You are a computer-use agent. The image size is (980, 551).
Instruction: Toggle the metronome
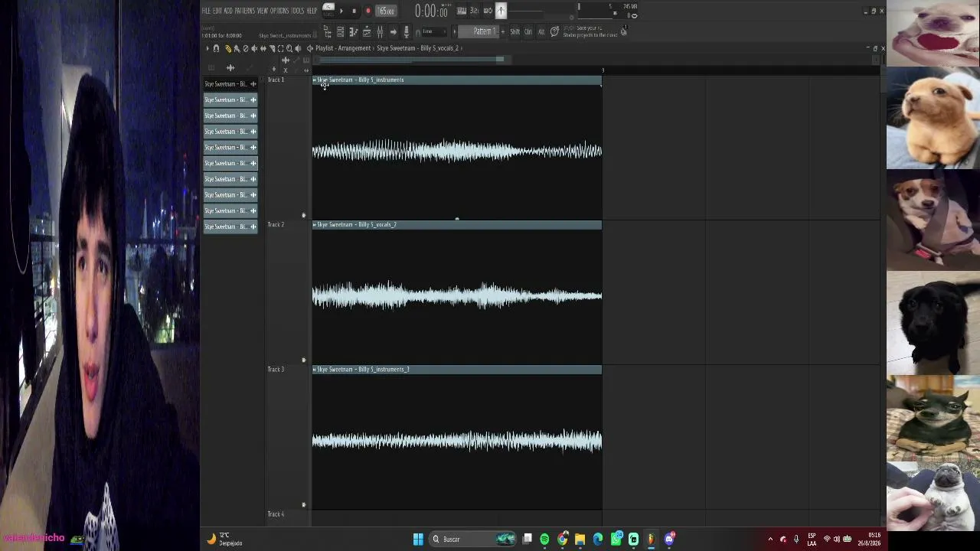501,10
